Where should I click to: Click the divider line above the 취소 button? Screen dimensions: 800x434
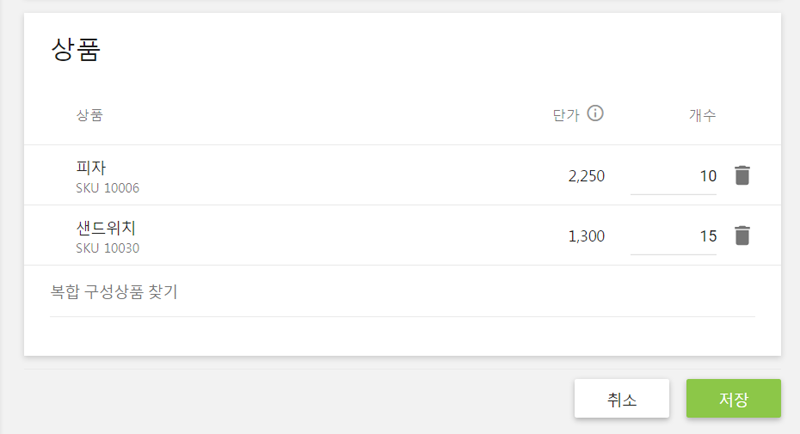click(402, 368)
